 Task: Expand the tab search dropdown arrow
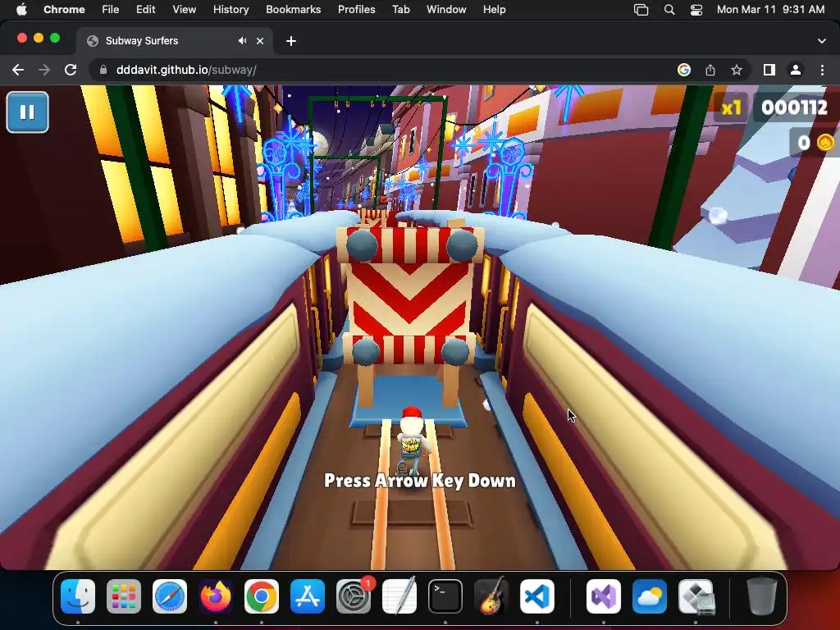pyautogui.click(x=821, y=41)
